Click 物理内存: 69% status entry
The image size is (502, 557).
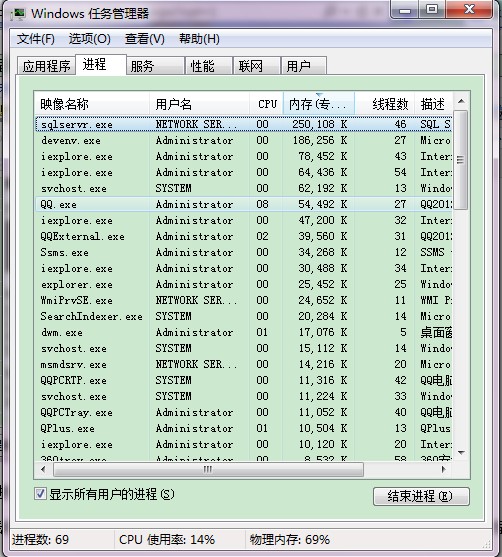(x=290, y=540)
